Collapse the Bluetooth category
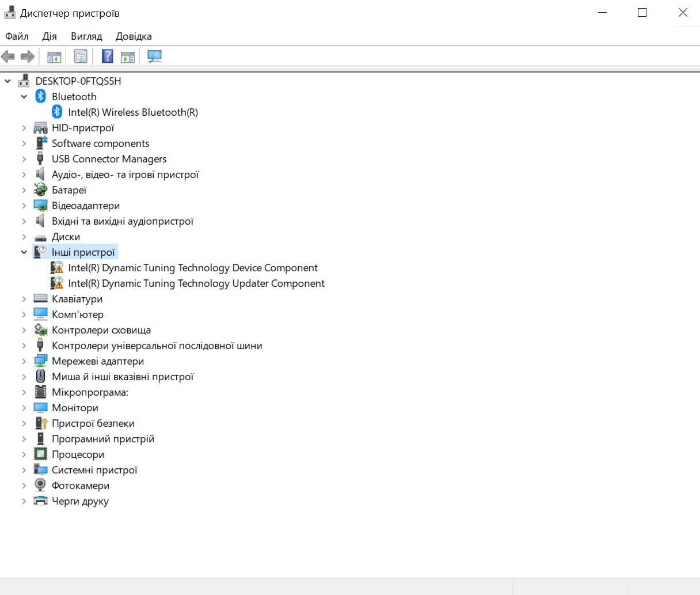Viewport: 700px width, 595px height. pyautogui.click(x=24, y=97)
